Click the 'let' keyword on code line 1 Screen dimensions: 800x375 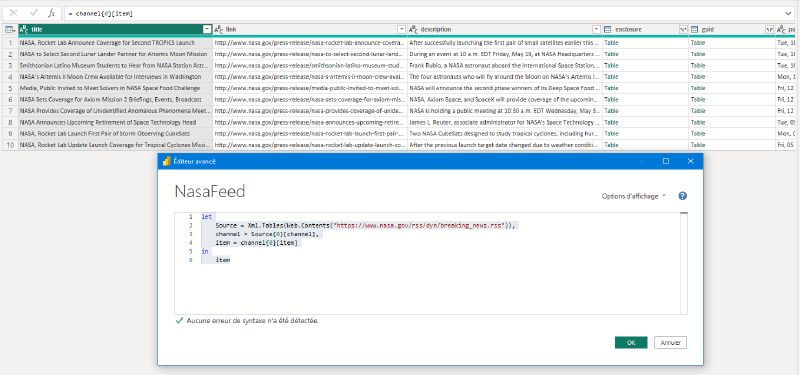pyautogui.click(x=206, y=216)
